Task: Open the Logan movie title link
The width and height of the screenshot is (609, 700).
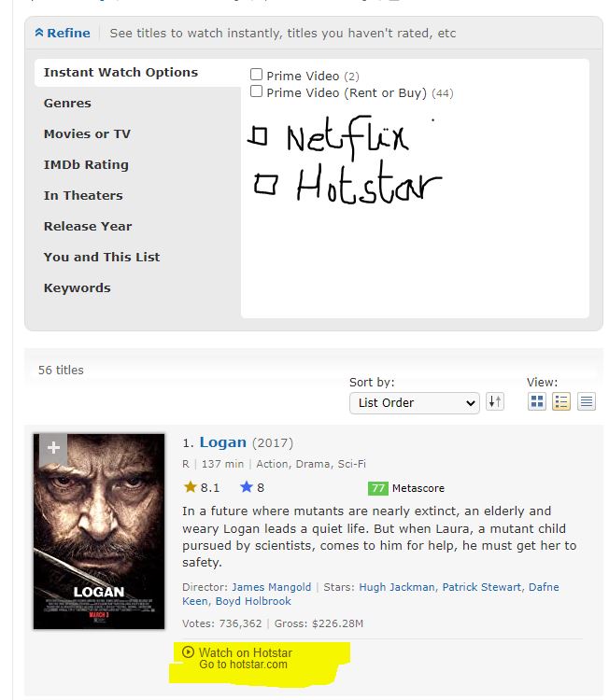Action: click(222, 442)
